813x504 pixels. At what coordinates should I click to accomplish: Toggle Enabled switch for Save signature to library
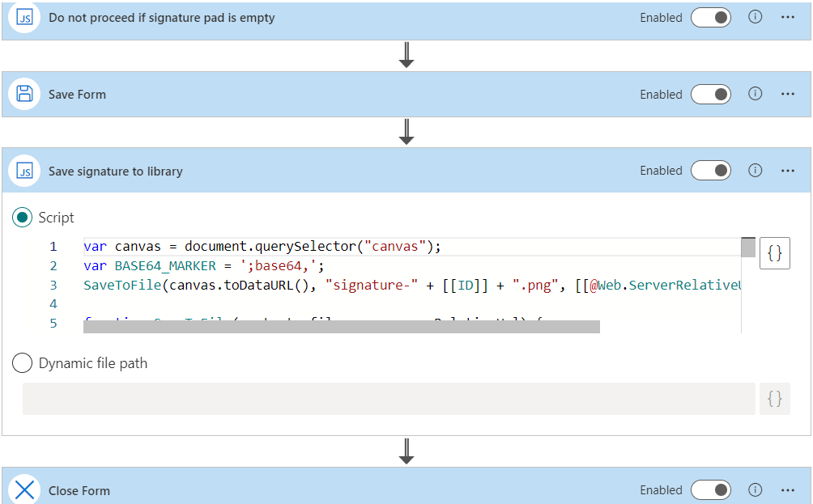click(x=711, y=171)
